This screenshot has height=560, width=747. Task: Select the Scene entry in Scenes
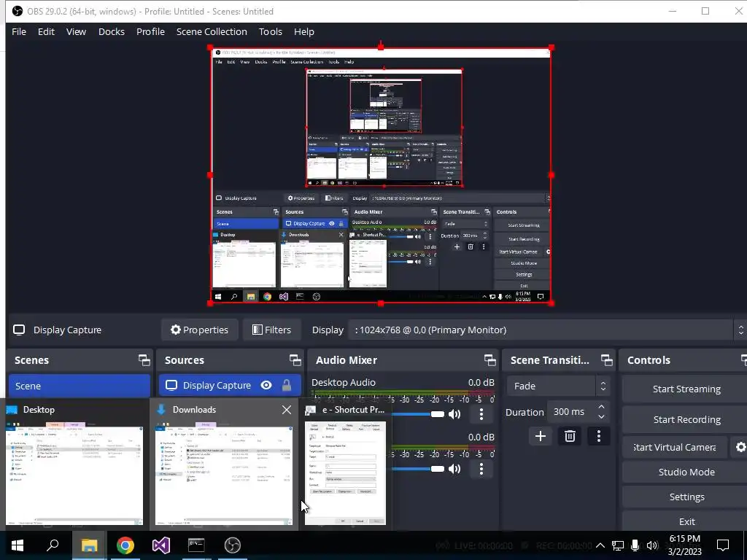tap(79, 386)
